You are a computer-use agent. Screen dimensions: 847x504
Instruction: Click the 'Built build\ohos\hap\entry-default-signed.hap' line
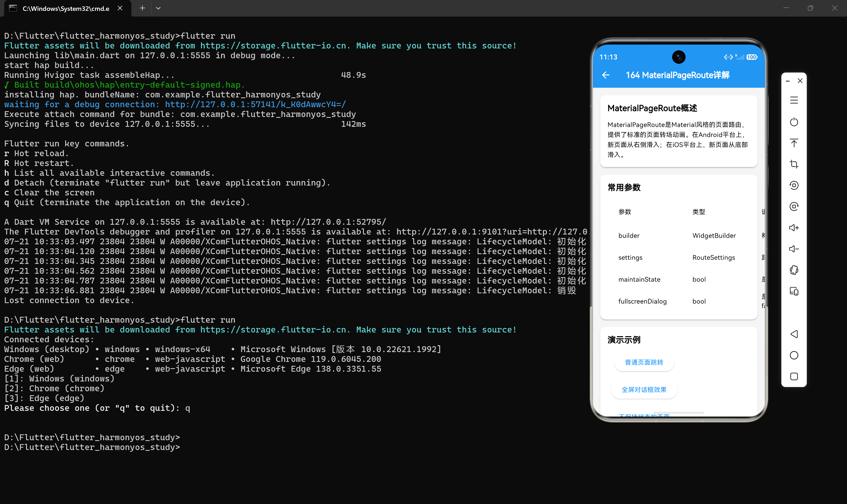click(124, 85)
